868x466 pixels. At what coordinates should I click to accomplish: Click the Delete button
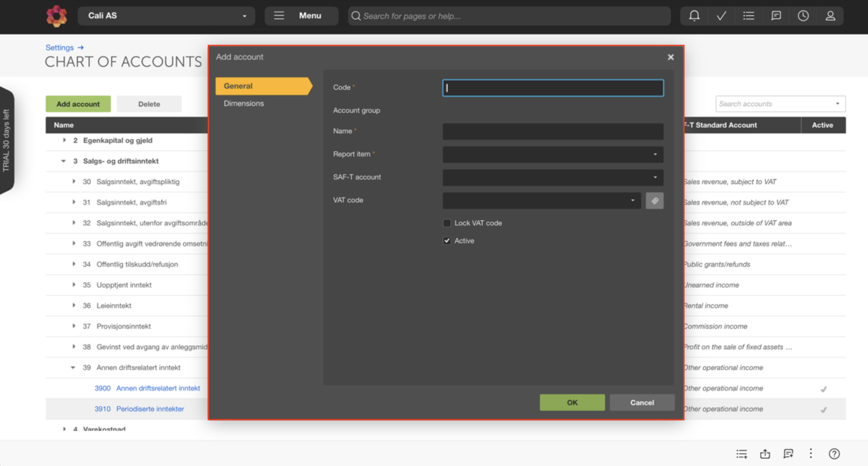pos(149,104)
